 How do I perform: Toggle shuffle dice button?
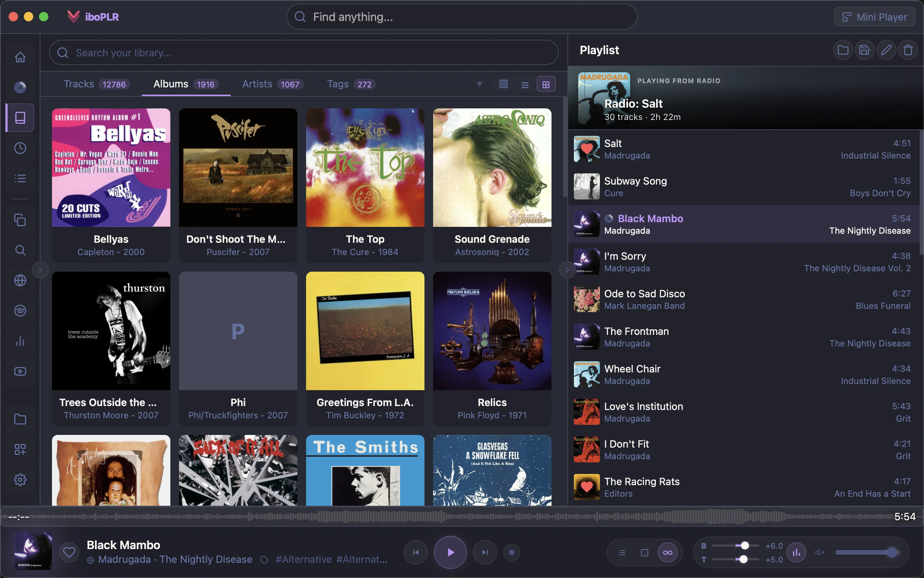(645, 552)
